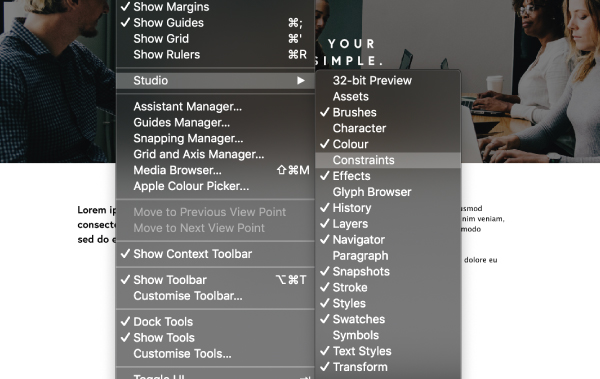Hide the Effects studio panel
Screen dimensions: 600x379
(388, 176)
